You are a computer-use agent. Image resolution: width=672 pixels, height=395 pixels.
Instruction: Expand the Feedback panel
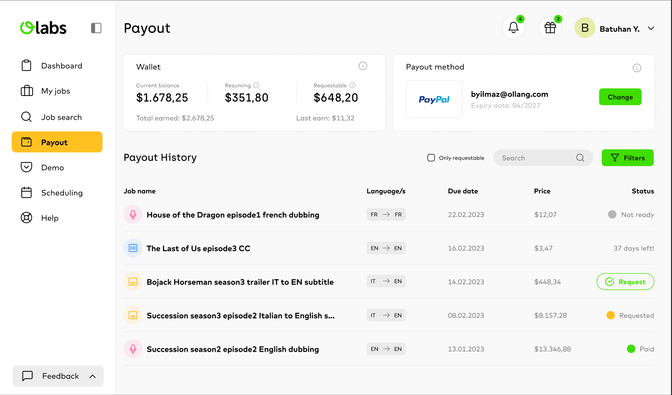point(58,376)
